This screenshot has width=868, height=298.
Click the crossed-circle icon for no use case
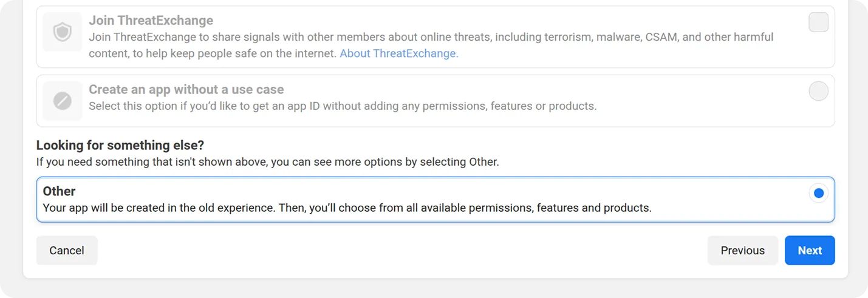[x=62, y=101]
